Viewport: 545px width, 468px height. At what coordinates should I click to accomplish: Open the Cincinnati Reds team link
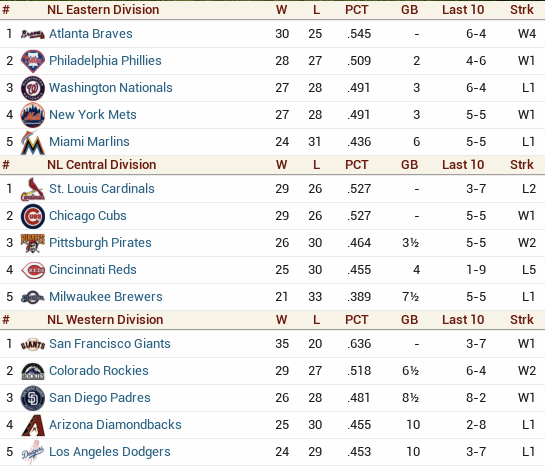tap(92, 270)
